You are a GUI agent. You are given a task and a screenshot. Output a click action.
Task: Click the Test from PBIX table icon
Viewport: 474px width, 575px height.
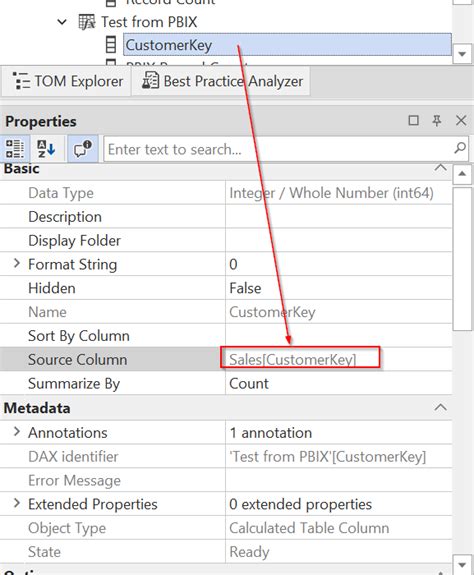87,22
